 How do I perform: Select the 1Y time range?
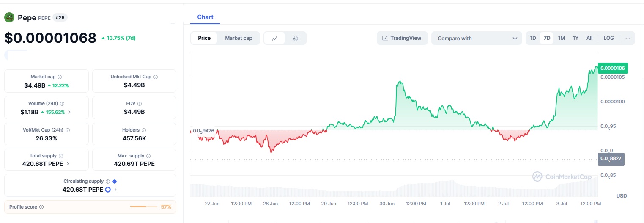click(x=575, y=38)
